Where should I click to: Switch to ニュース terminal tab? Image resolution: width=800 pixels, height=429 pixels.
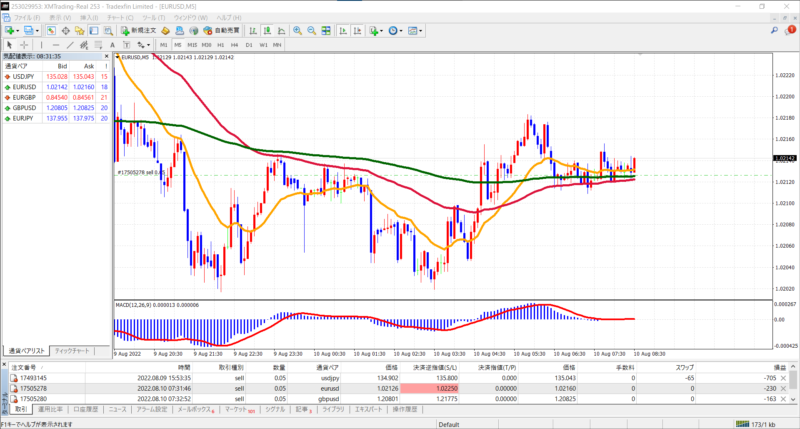click(x=117, y=410)
